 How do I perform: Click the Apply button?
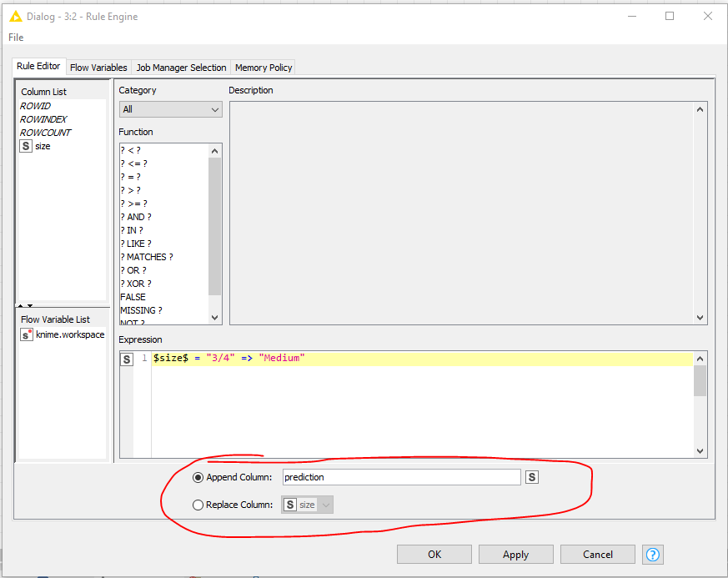point(515,554)
